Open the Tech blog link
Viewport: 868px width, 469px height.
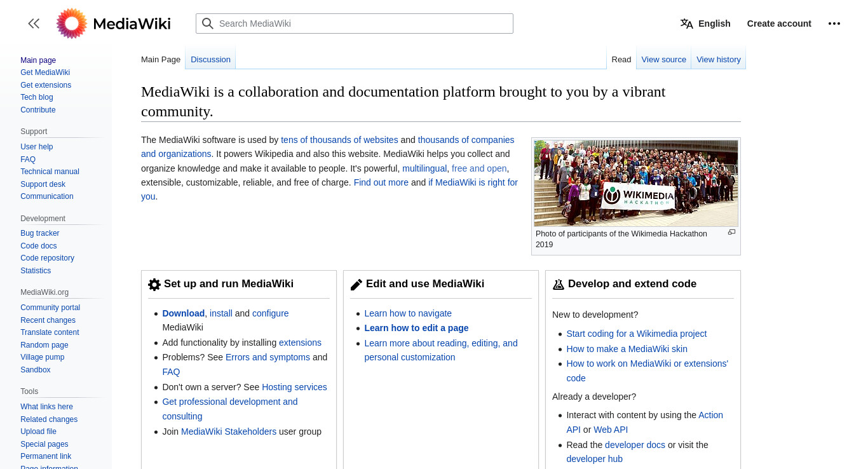pos(37,97)
